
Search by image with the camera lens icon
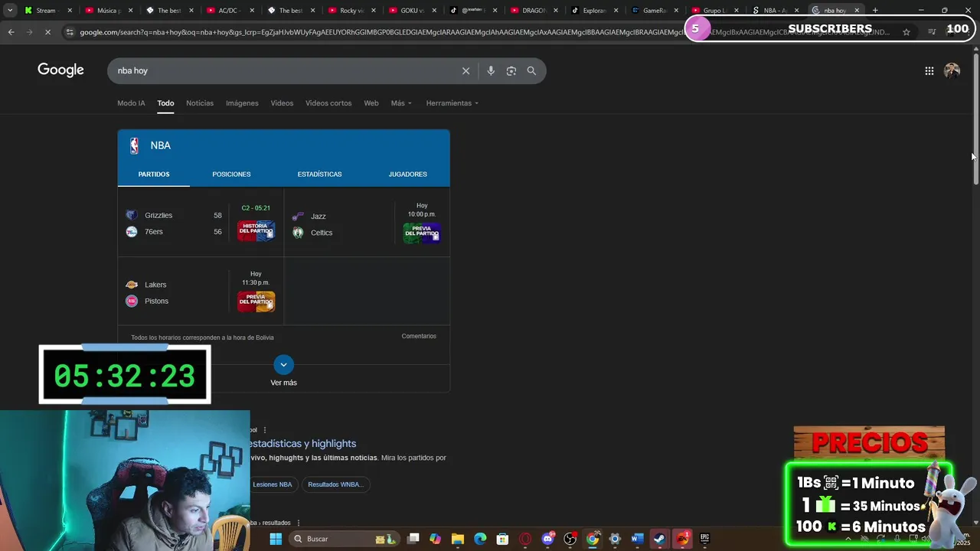point(511,70)
